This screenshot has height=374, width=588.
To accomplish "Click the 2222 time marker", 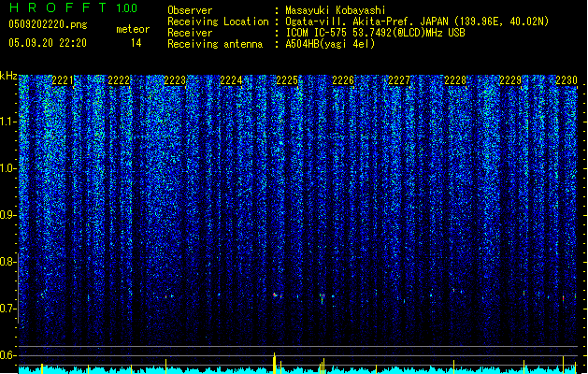I will (119, 80).
